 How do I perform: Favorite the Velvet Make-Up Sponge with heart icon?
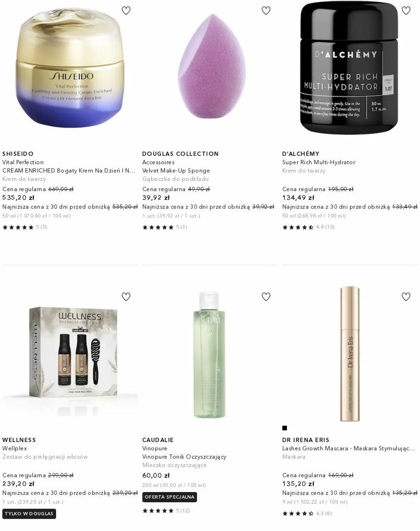tap(266, 11)
